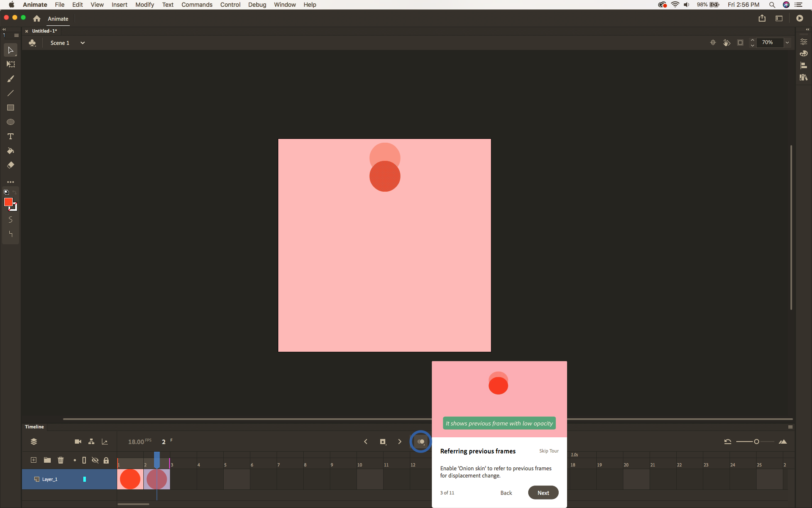The width and height of the screenshot is (812, 508).
Task: Open the Align panel in the right sidebar
Action: [804, 66]
